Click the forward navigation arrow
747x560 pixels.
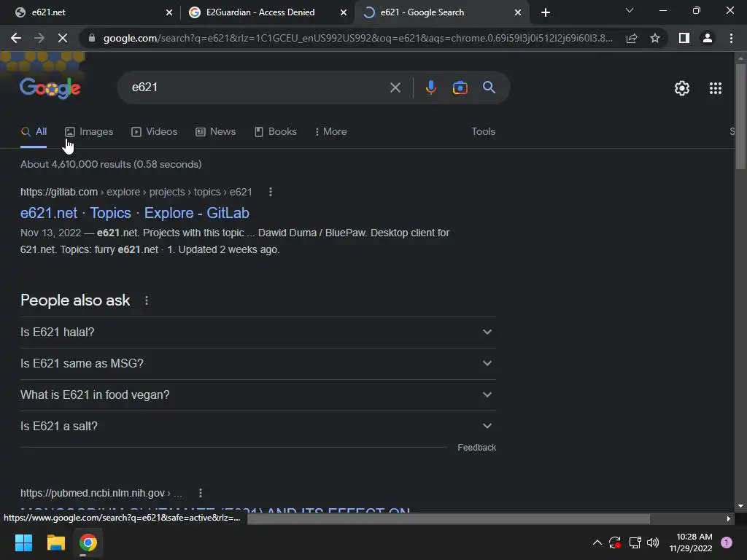point(39,38)
